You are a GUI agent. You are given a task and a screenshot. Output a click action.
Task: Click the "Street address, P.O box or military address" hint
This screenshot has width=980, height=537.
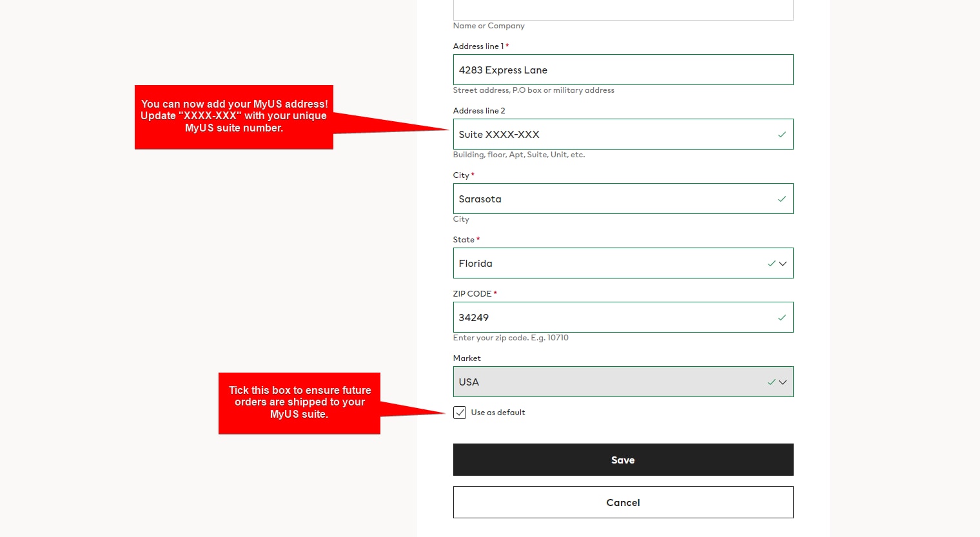[x=533, y=90]
